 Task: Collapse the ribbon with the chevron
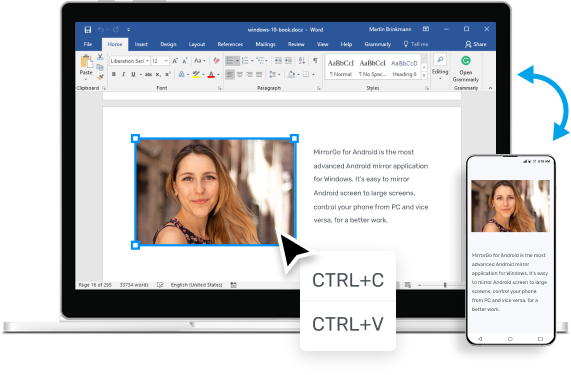point(490,88)
